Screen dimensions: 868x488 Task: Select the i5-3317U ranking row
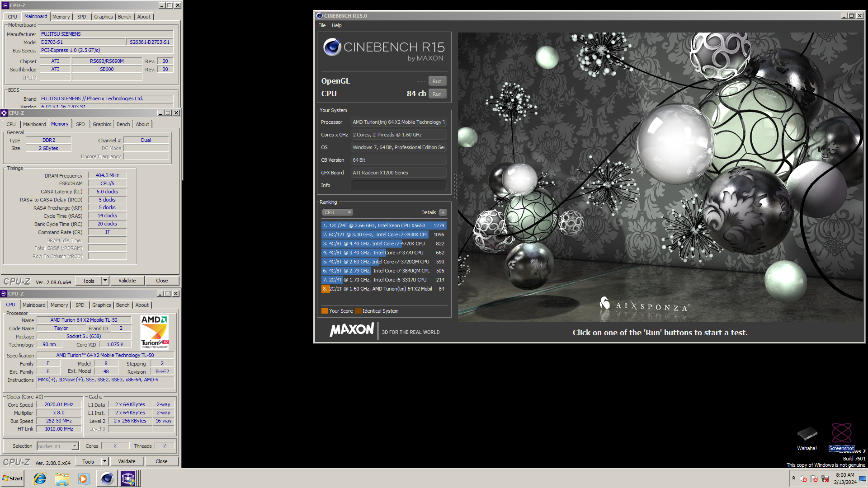(x=384, y=280)
